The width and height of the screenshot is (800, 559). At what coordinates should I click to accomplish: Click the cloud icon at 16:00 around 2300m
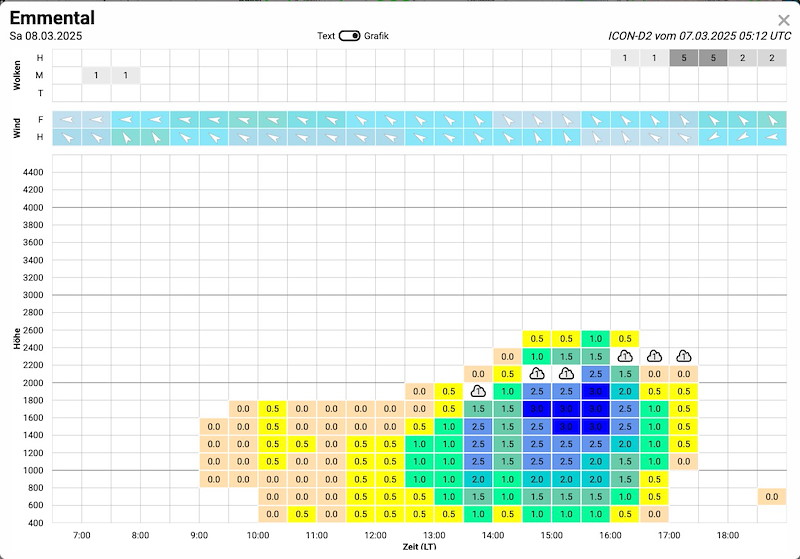click(625, 356)
